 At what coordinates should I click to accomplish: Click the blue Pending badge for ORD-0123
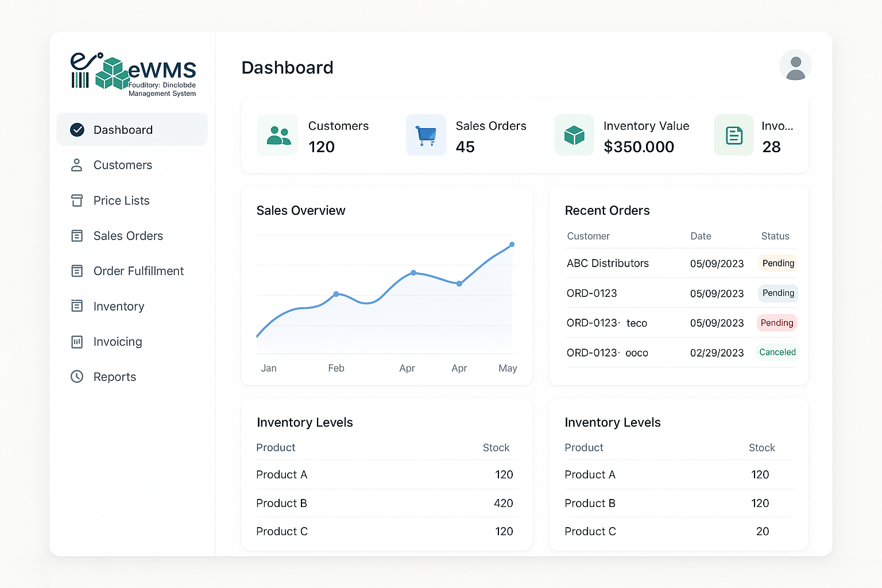pyautogui.click(x=777, y=293)
